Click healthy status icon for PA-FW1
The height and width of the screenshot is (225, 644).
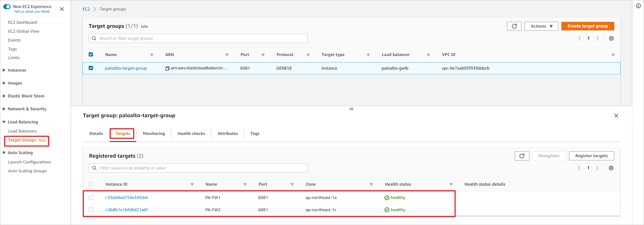click(387, 198)
